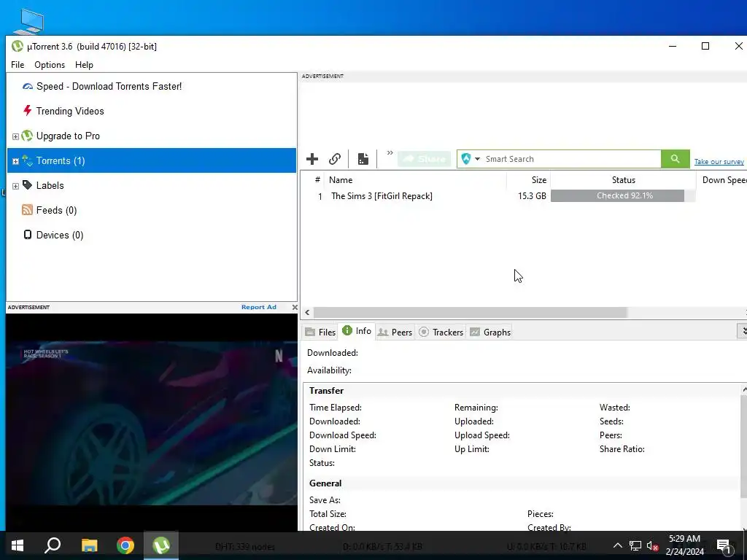The image size is (747, 560).
Task: Sort by the Status column header
Action: [623, 180]
